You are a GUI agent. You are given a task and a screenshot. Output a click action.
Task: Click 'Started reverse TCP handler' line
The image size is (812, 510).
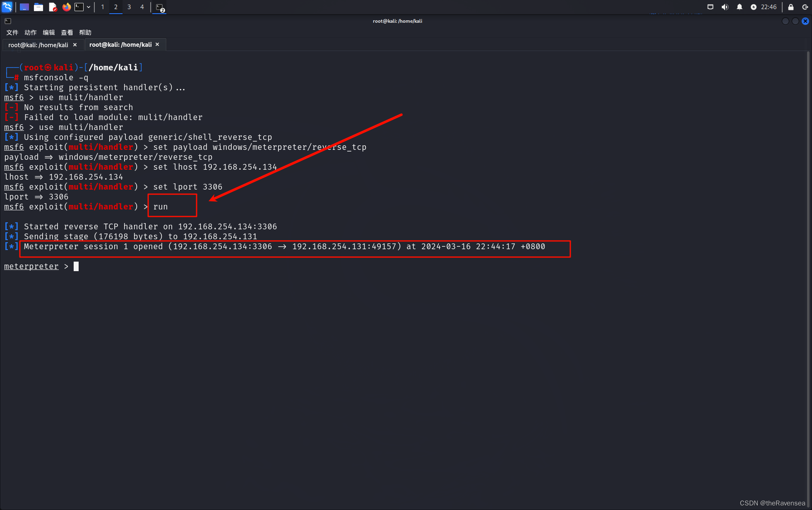click(141, 227)
